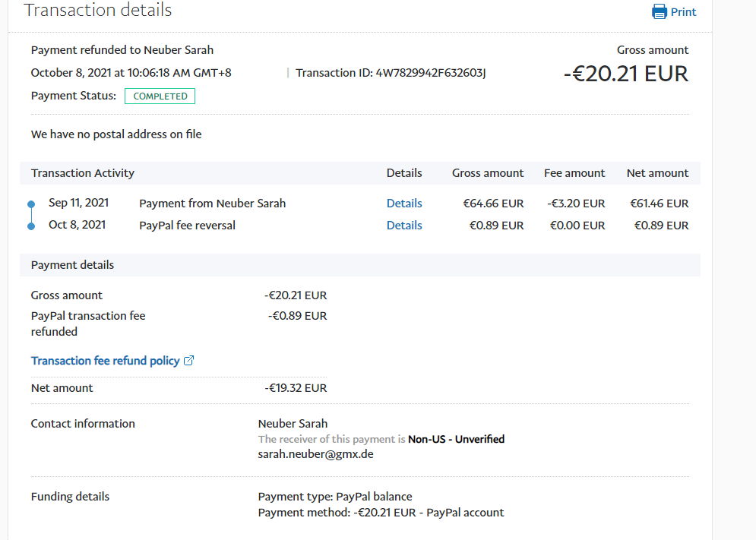Open Details for PayPal fee reversal
Viewport: 756px width, 540px height.
point(404,226)
